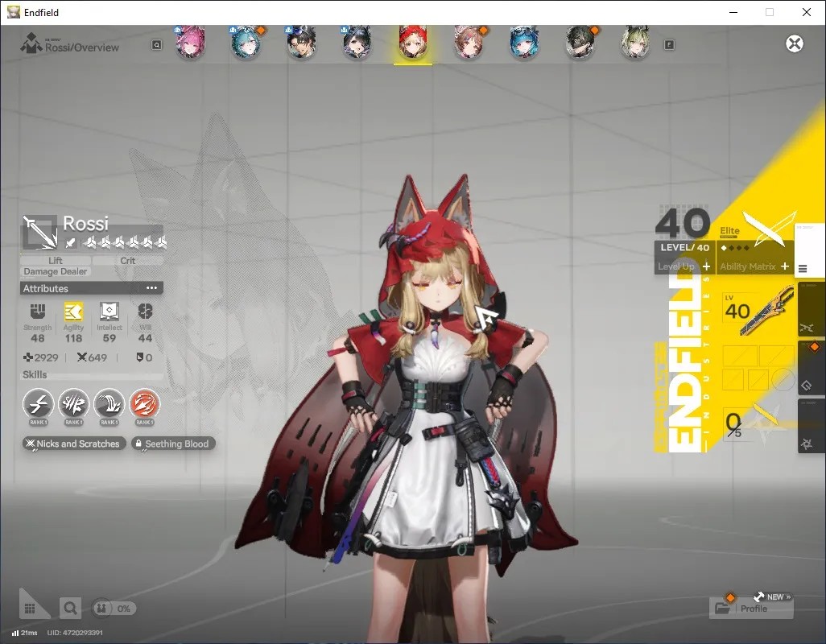The height and width of the screenshot is (644, 826).
Task: Open the locked Seething Blood talent
Action: (x=173, y=444)
